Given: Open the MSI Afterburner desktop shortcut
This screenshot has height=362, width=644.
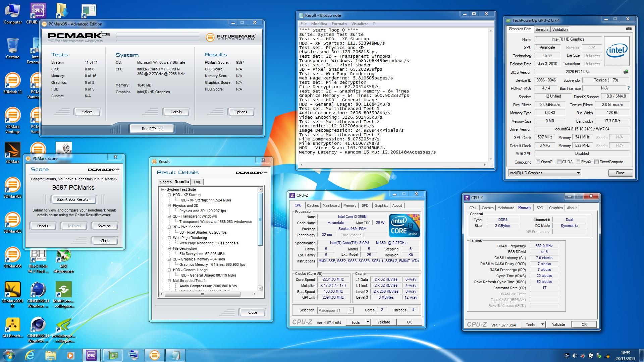Looking at the screenshot, I should click(x=63, y=261).
